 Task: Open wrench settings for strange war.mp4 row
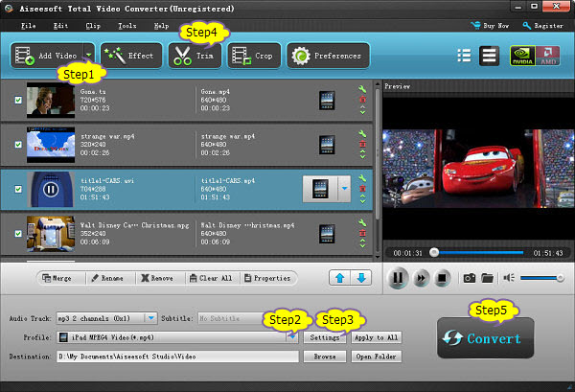tap(362, 134)
